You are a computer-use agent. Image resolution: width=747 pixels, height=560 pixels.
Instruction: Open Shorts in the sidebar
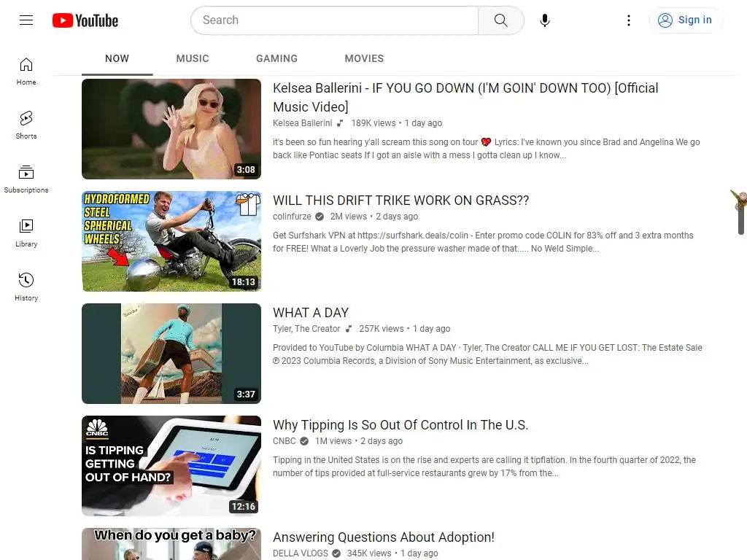pyautogui.click(x=26, y=125)
